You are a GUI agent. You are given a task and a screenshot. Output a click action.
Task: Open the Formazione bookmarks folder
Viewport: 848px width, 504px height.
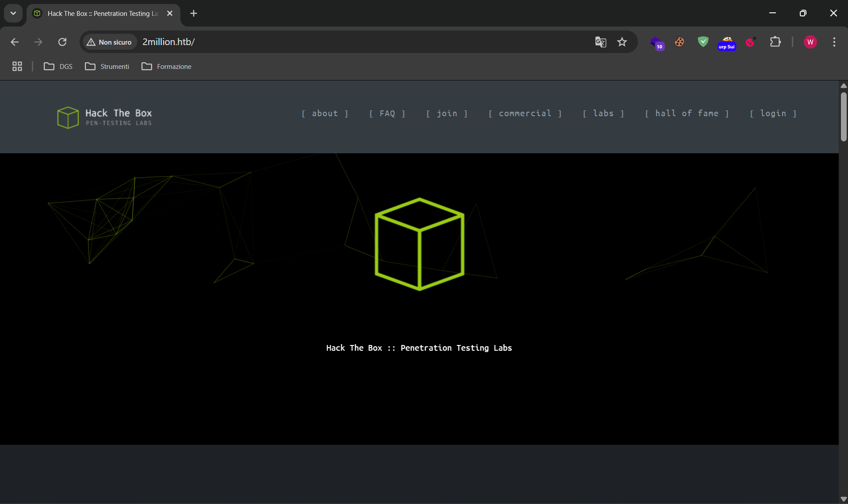166,66
